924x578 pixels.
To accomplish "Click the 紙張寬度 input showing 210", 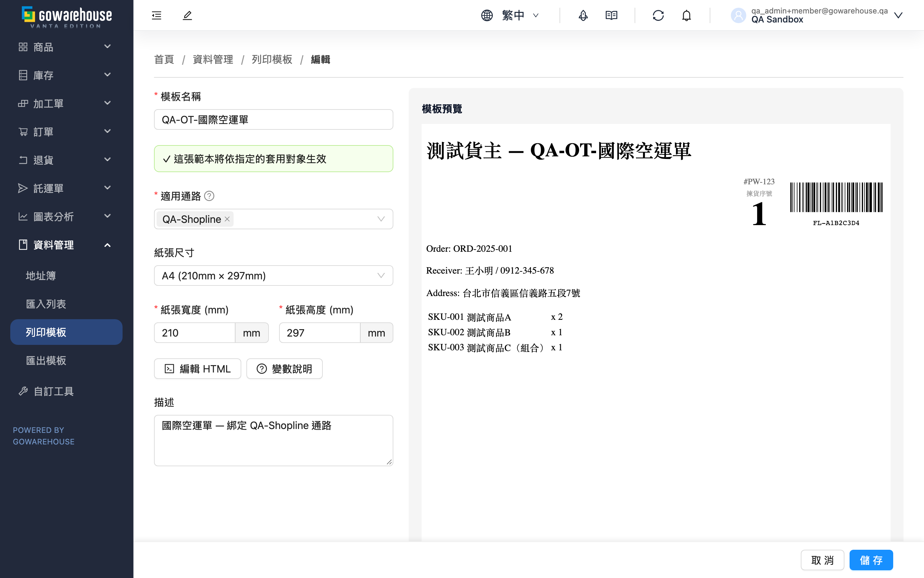I will pos(195,333).
